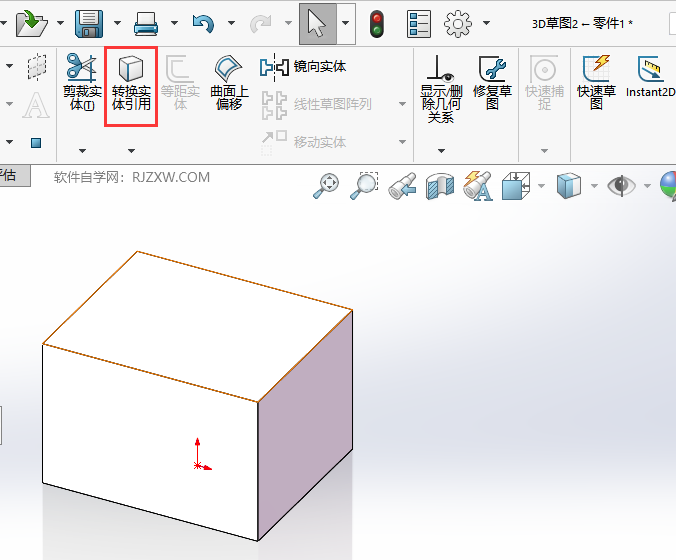676x560 pixels.
Task: Click Move Entities (移动实体)
Action: (x=304, y=141)
